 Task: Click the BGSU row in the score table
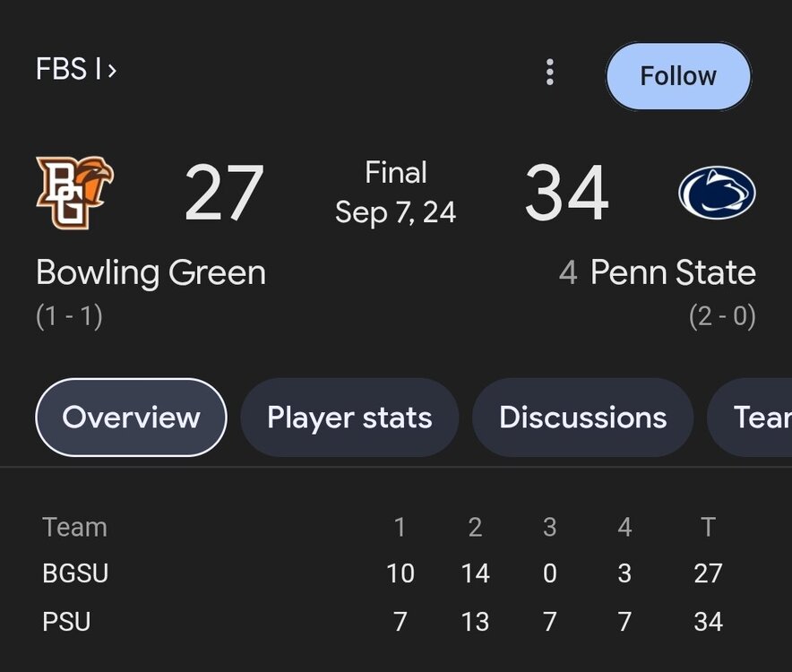click(x=75, y=573)
